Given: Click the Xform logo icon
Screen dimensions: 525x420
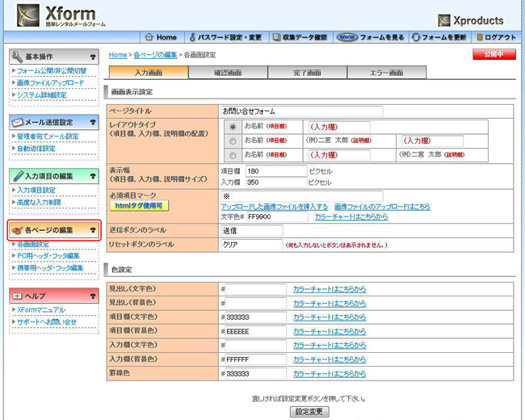Looking at the screenshot, I should pos(28,15).
